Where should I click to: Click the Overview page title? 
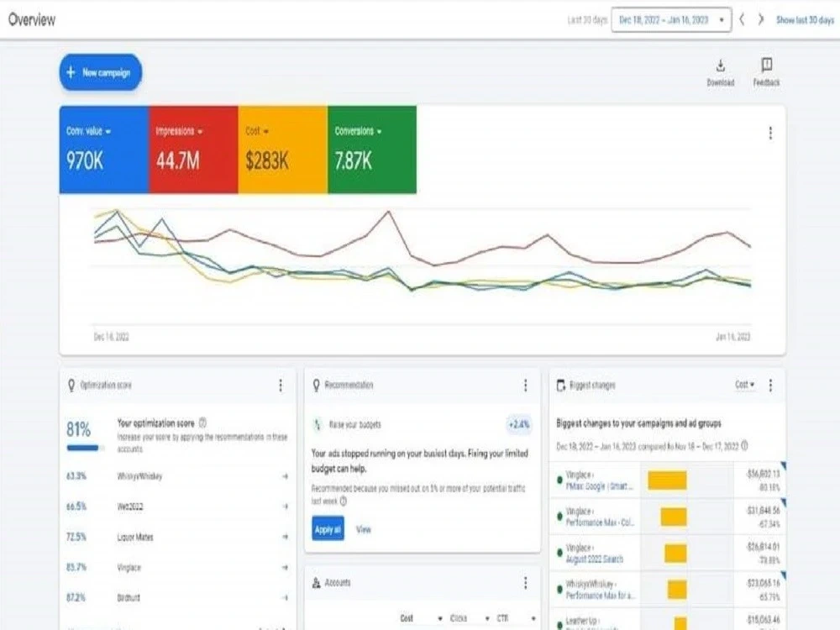pos(32,20)
